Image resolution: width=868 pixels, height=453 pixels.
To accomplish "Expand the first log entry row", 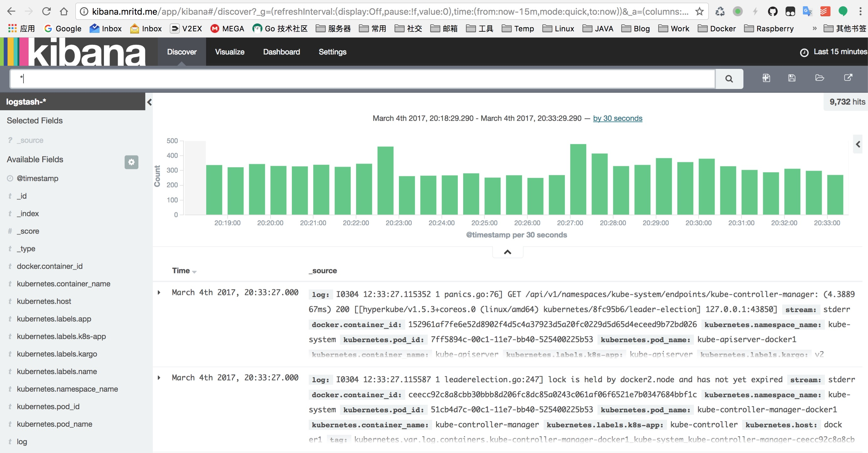I will point(160,292).
